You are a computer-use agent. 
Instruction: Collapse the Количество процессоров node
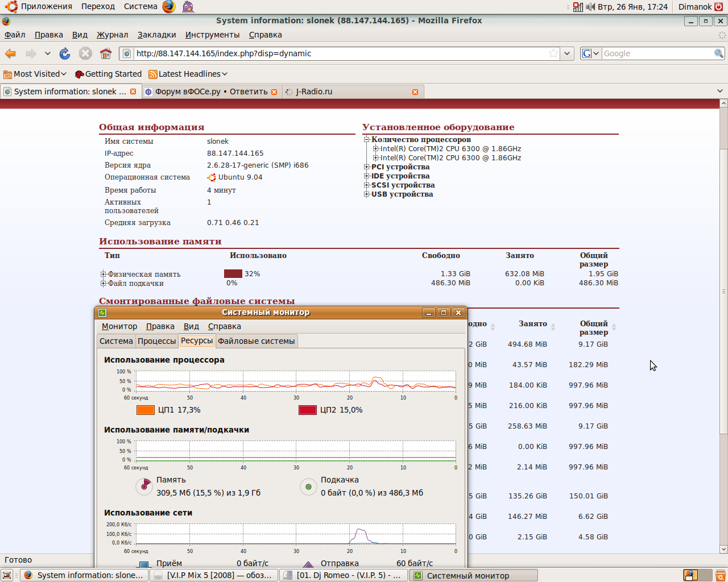tap(367, 140)
